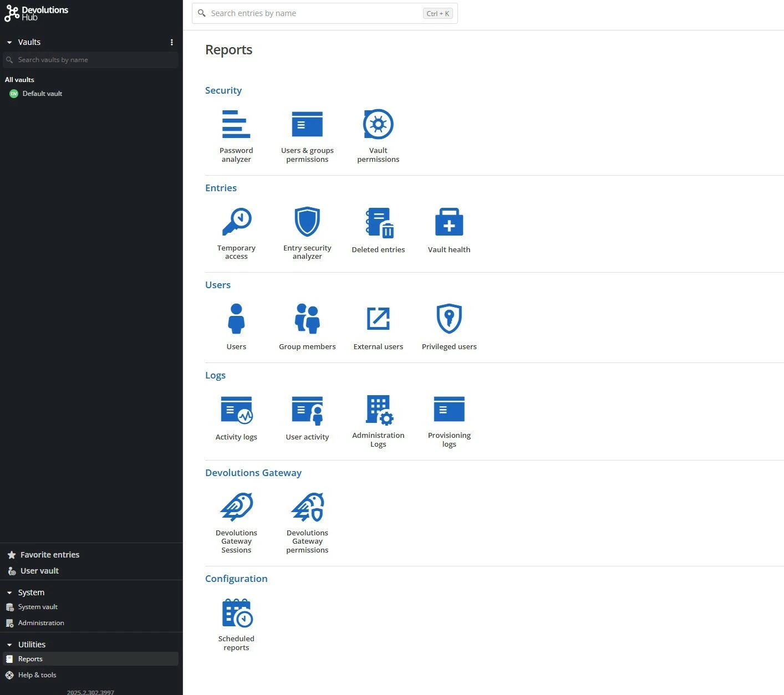Open the Deleted entries report
The width and height of the screenshot is (784, 695).
click(x=378, y=231)
